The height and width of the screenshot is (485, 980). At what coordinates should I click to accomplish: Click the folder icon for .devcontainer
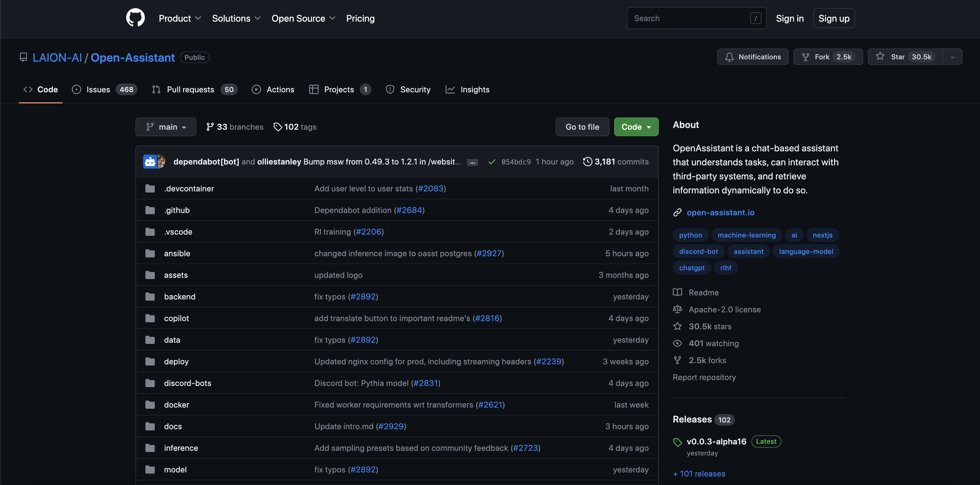[x=150, y=188]
